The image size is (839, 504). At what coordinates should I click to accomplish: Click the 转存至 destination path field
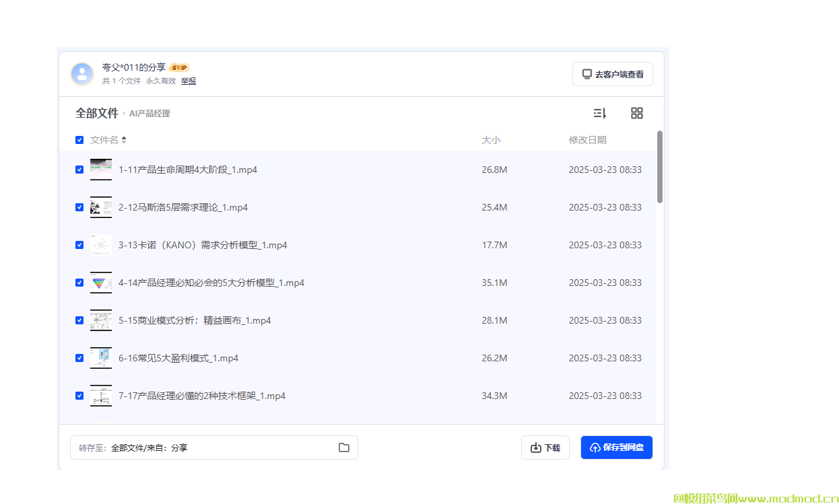point(214,447)
